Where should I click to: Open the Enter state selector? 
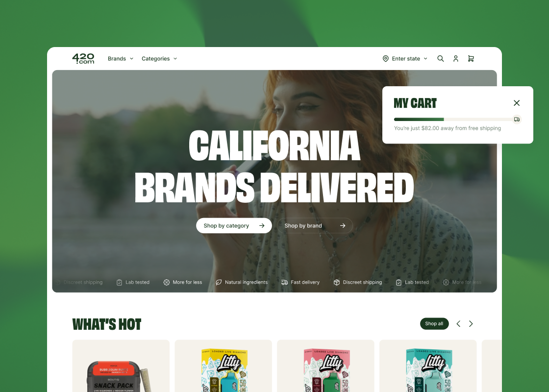(405, 58)
